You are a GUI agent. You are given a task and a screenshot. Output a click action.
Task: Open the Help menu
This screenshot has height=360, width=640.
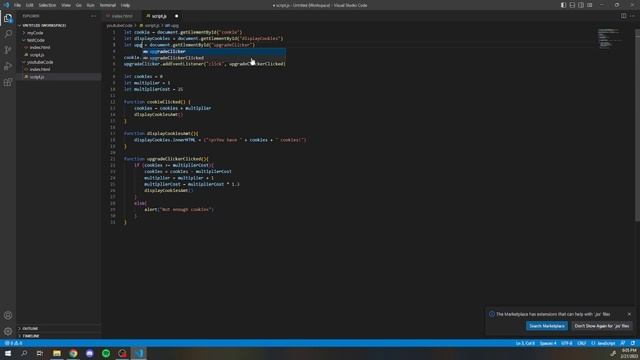point(125,5)
